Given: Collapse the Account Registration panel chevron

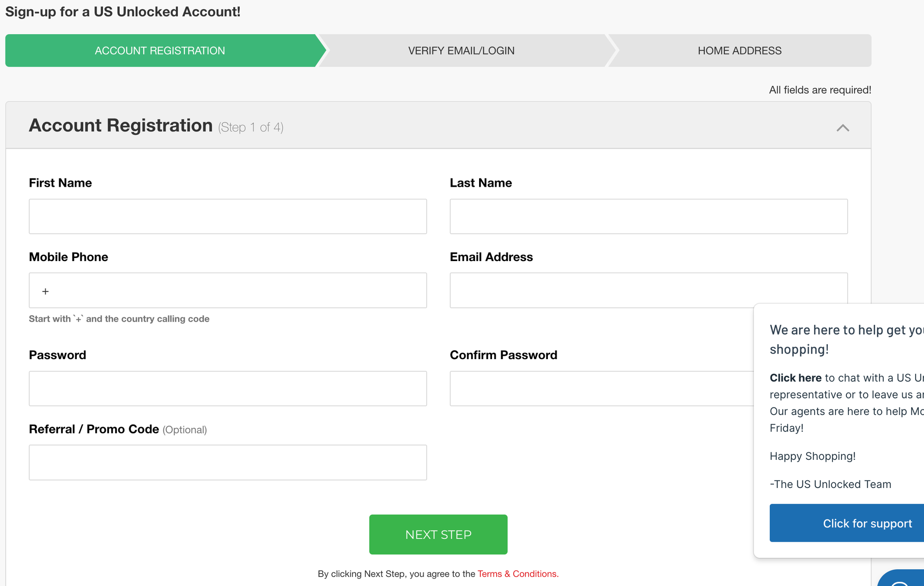Looking at the screenshot, I should click(843, 128).
